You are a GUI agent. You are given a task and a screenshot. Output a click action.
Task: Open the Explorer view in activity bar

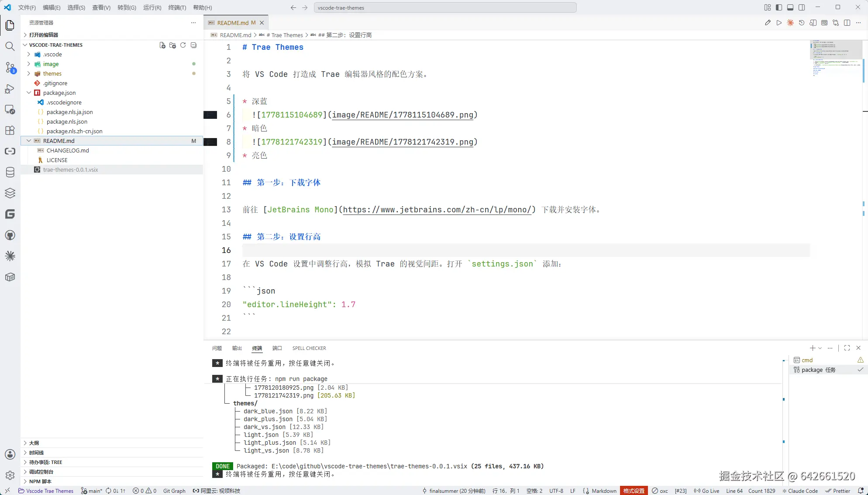(10, 25)
